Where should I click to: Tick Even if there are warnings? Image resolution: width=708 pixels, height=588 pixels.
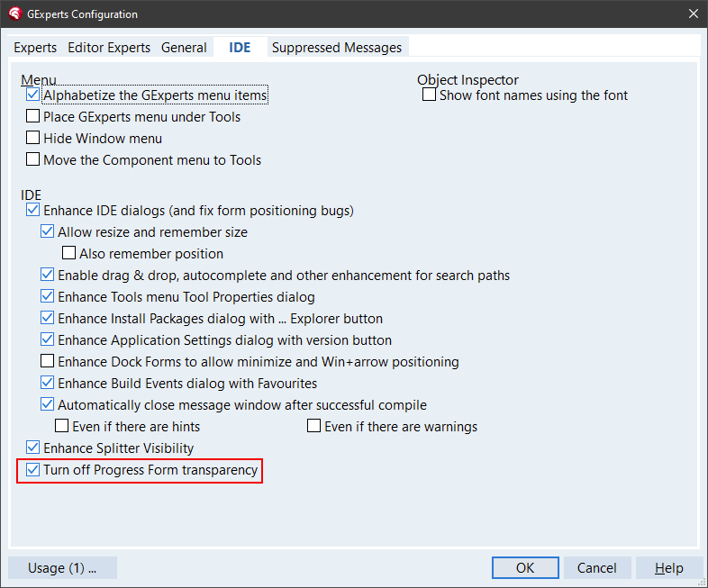point(314,427)
